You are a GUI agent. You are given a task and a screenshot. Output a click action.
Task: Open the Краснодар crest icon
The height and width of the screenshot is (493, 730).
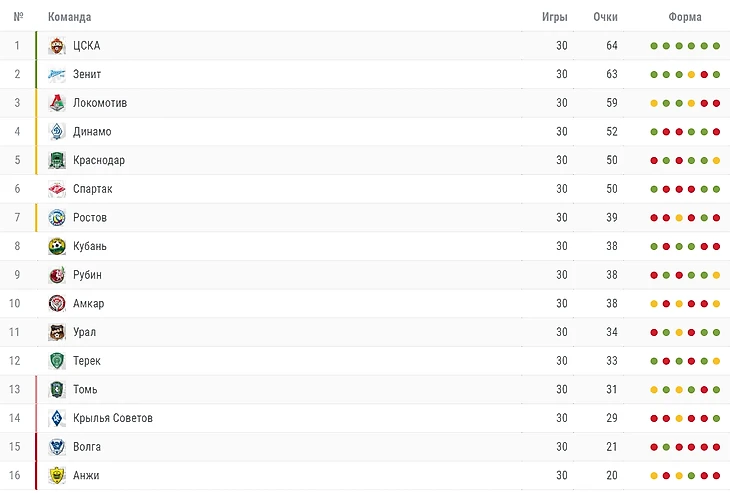[x=57, y=160]
